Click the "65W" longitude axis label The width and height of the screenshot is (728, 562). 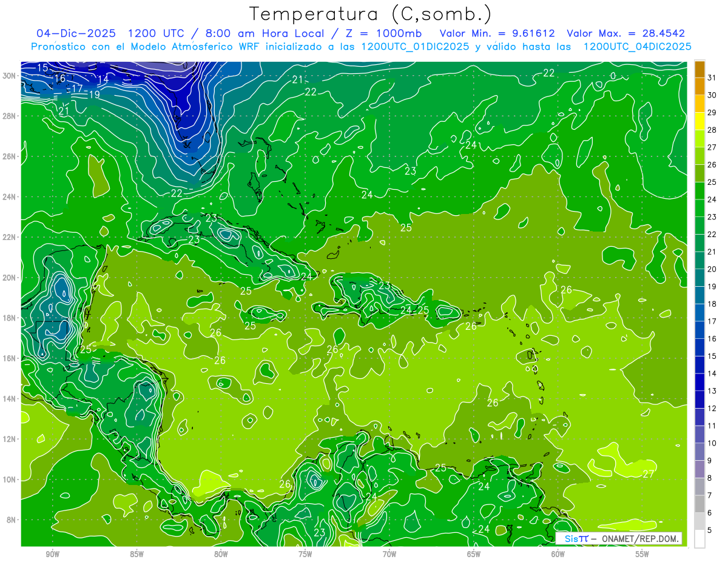[474, 554]
